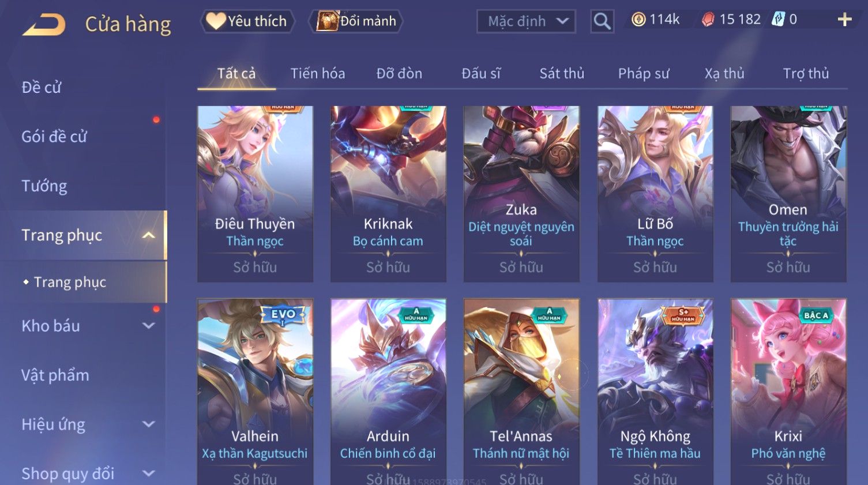
Task: Expand the Kho báu sidebar section
Action: point(148,326)
